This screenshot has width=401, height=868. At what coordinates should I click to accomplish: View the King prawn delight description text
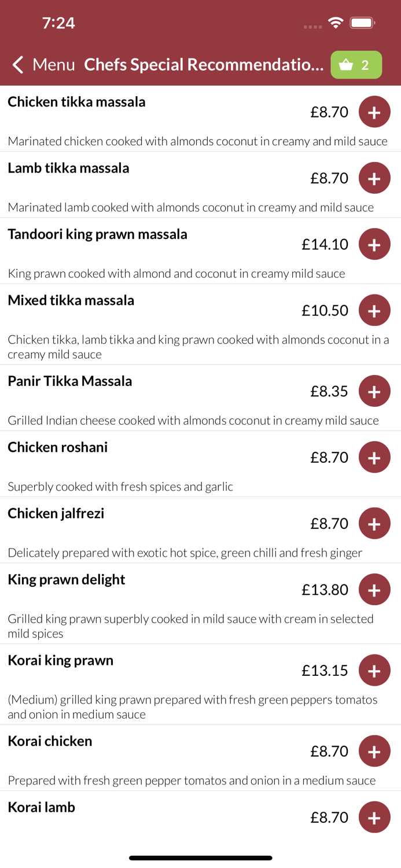tap(191, 626)
